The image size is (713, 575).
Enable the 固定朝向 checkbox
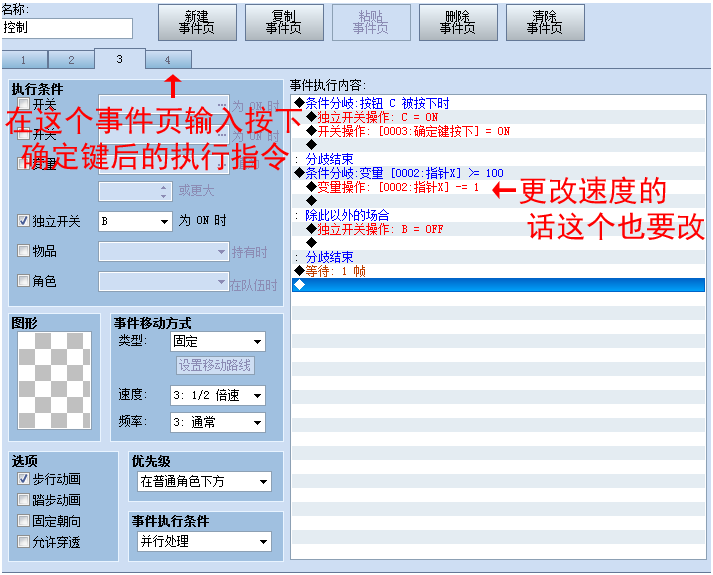click(x=24, y=520)
